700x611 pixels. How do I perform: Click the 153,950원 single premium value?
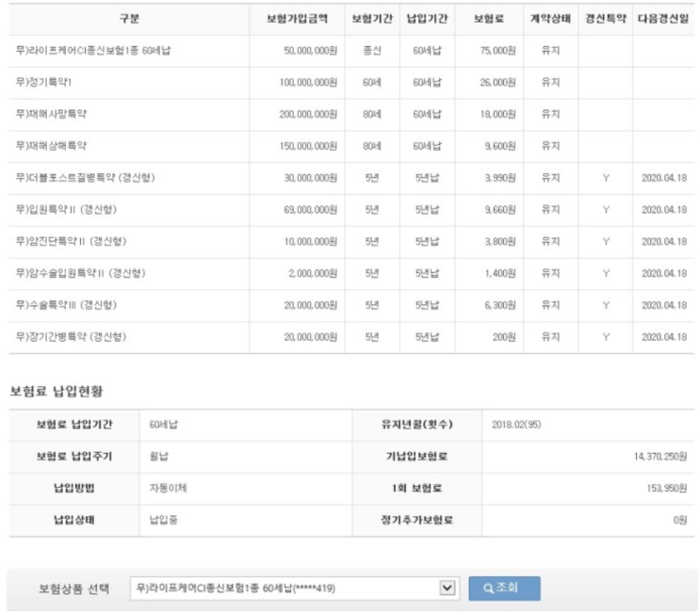pos(667,489)
